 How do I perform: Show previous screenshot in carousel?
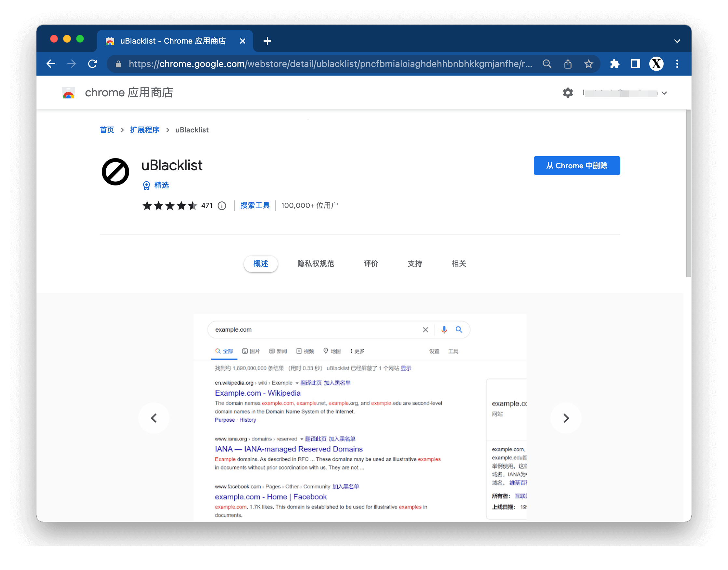pos(154,418)
